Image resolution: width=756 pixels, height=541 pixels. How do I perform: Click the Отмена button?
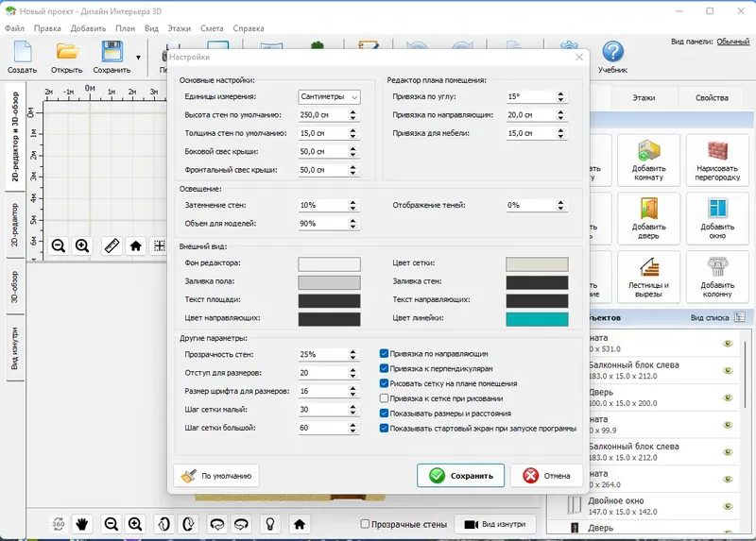(546, 476)
